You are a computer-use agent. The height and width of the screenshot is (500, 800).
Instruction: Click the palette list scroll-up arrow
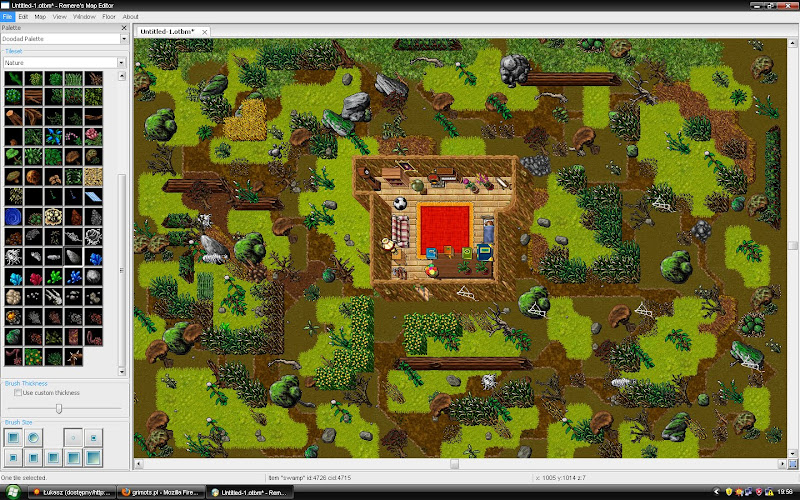[x=121, y=77]
